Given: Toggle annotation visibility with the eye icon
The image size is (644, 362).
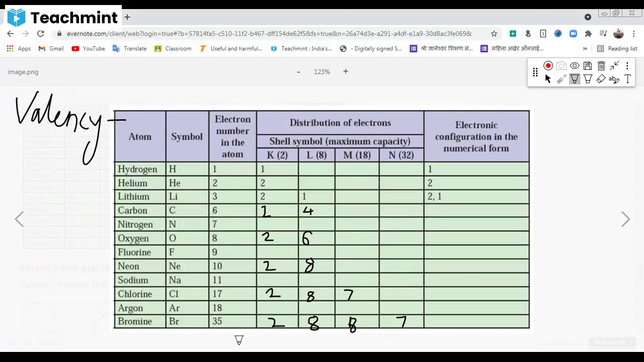Looking at the screenshot, I should point(574,65).
